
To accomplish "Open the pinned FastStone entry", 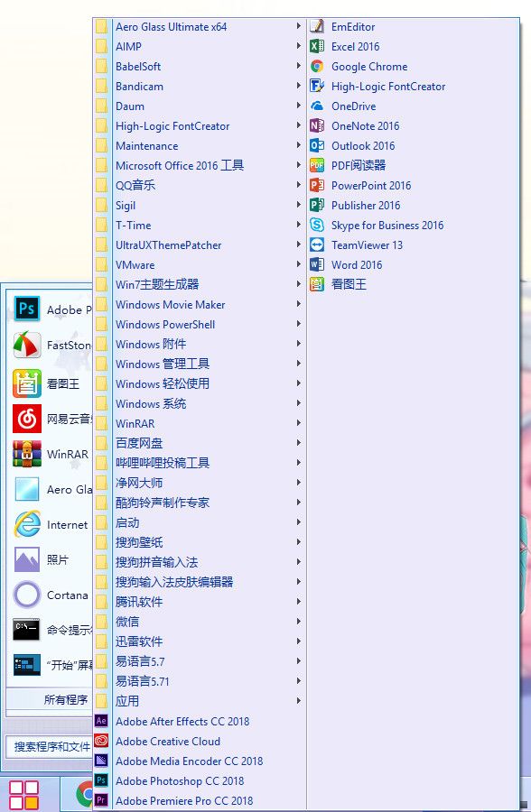I will pyautogui.click(x=51, y=345).
